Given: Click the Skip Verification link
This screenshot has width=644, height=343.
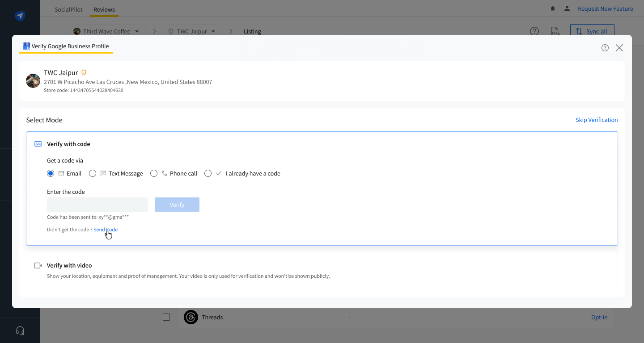Looking at the screenshot, I should click(597, 120).
